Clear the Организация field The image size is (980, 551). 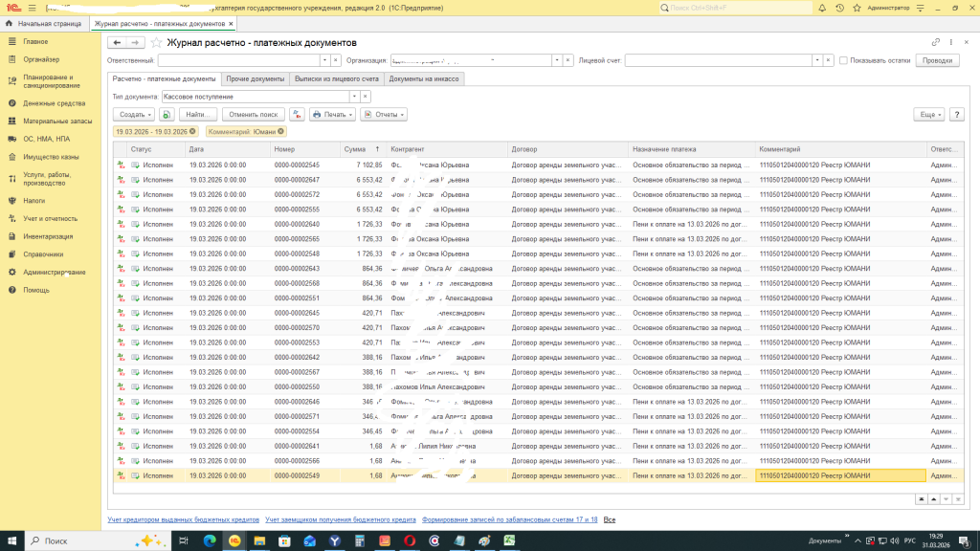(568, 60)
